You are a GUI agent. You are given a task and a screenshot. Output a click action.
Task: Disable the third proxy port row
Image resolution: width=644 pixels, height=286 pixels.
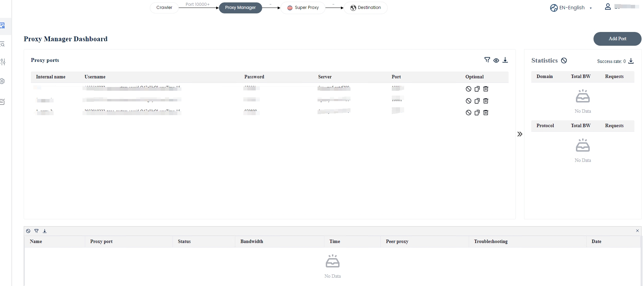click(468, 113)
